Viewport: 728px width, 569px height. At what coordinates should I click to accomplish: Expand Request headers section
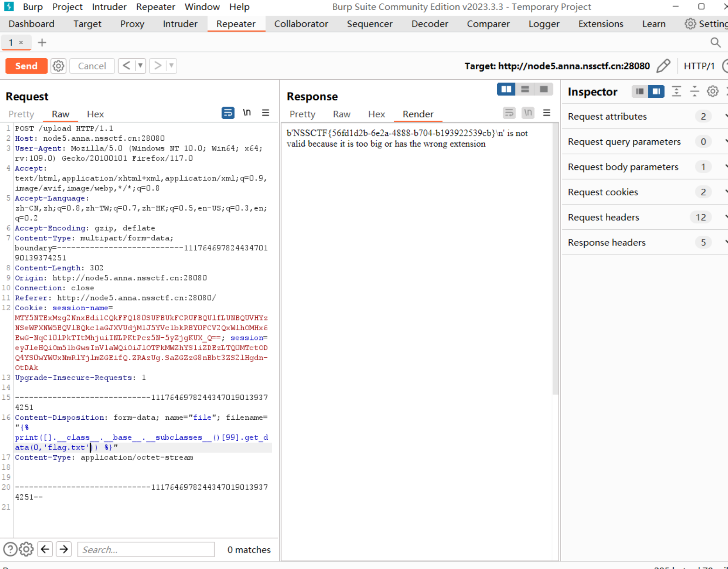pos(645,217)
